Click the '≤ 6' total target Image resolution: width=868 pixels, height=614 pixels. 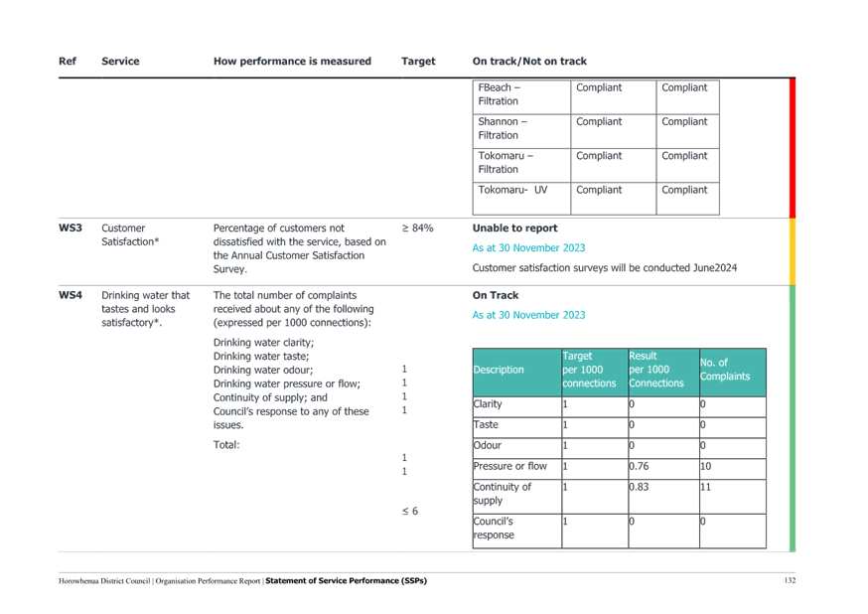click(x=410, y=511)
